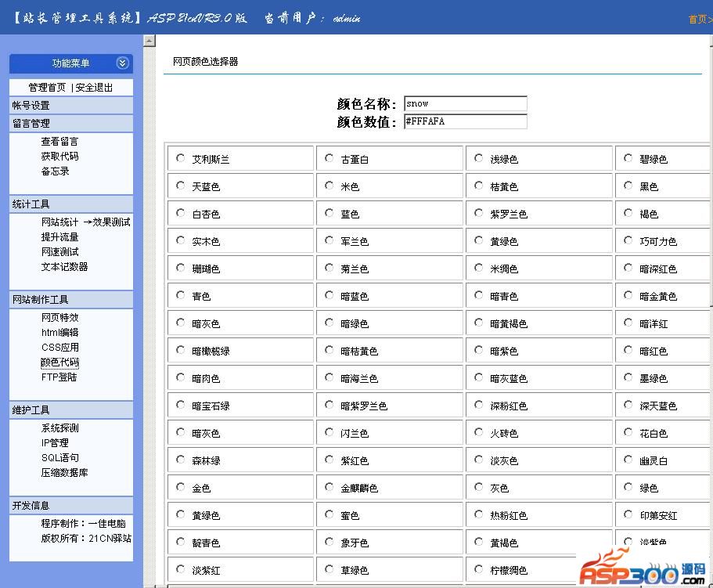Screen dimensions: 713x588
Task: Collapse the 维护工具 section header
Action: [x=71, y=409]
